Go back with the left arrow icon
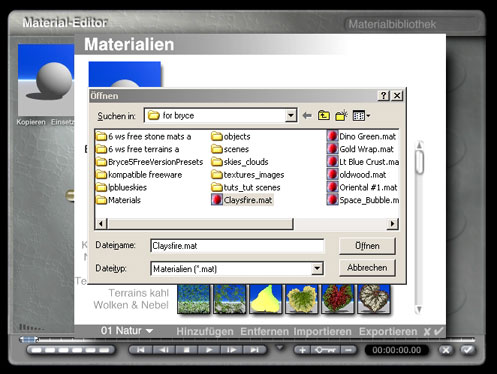497x374 pixels. (x=307, y=116)
